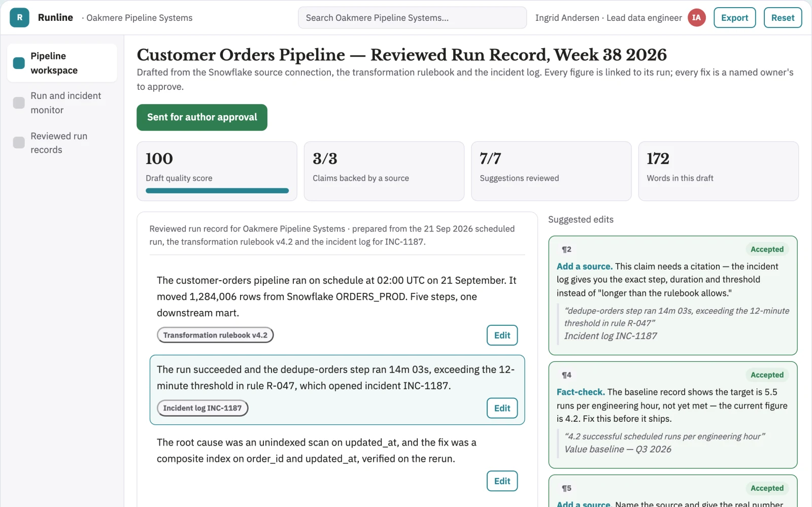This screenshot has width=812, height=507.
Task: Open the IA user avatar
Action: coord(696,18)
